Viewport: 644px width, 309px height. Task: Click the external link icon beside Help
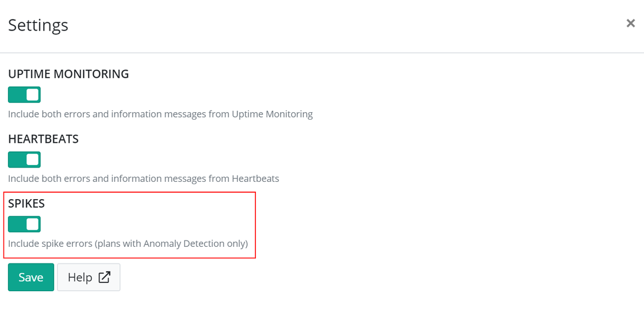tap(104, 277)
